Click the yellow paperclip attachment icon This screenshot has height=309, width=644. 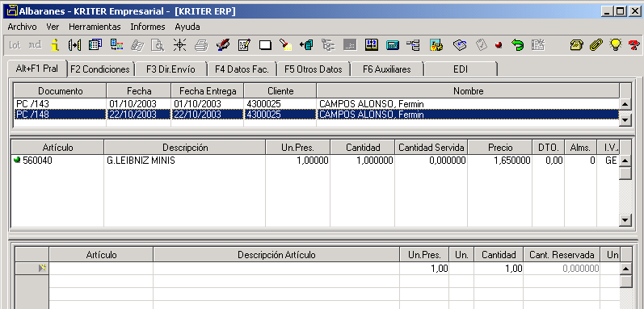point(596,44)
